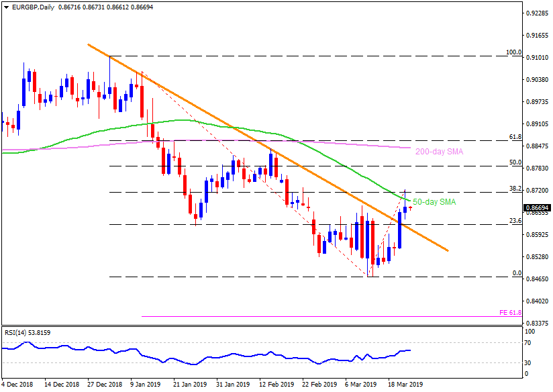
Task: Click the 38.2 Fibonacci level label
Action: [515, 189]
